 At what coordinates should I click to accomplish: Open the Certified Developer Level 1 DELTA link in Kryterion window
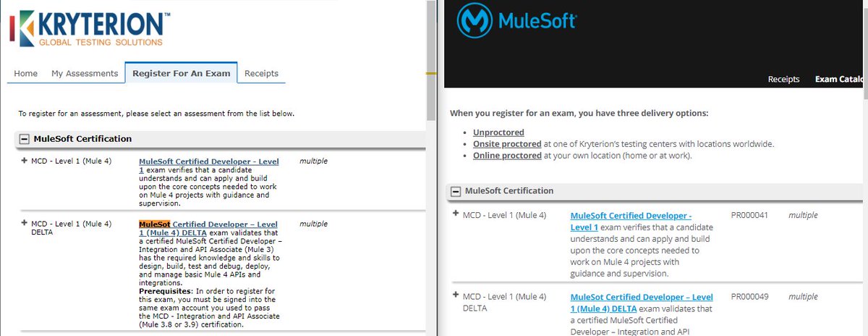pos(208,229)
